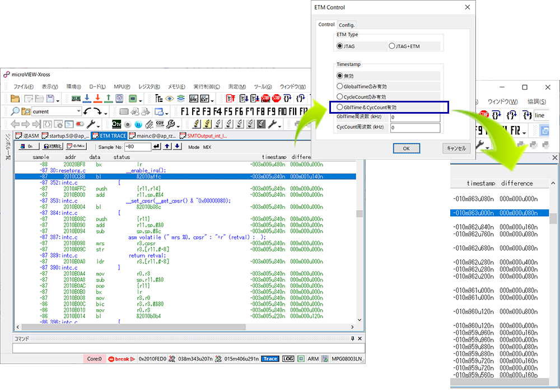Click the open folder icon in main toolbar
The image size is (560, 392).
point(15,99)
